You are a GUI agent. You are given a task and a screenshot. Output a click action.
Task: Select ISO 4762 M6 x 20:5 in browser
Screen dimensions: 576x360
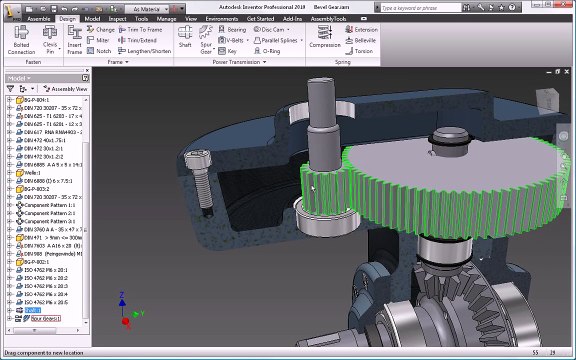[46, 302]
